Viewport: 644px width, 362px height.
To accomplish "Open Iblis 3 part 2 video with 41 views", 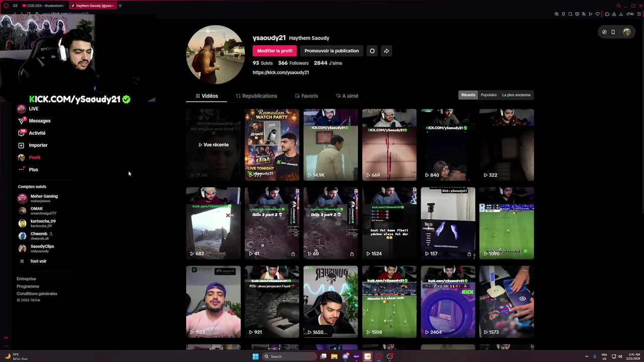I will [x=272, y=223].
